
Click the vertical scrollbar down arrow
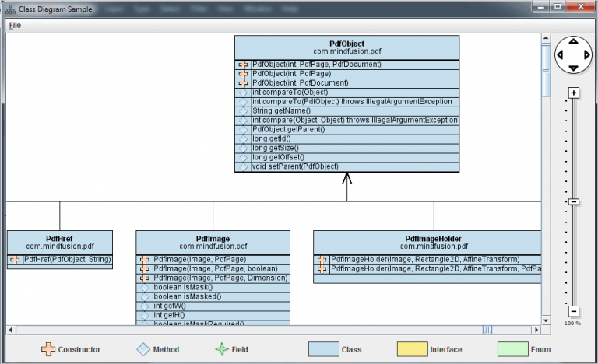coord(546,320)
